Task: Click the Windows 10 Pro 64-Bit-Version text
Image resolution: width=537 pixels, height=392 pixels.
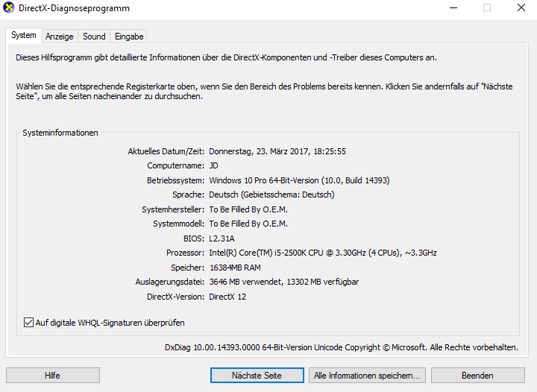Action: click(299, 180)
